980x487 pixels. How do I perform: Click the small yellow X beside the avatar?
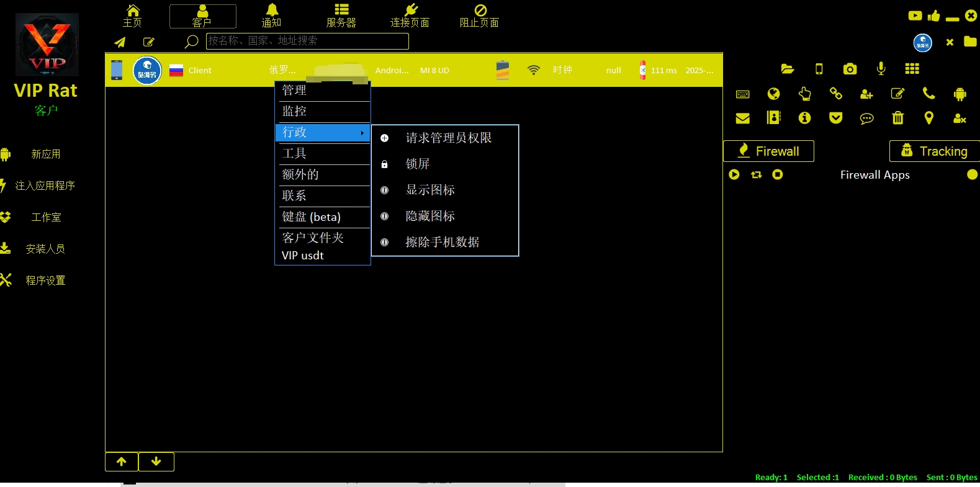click(x=950, y=42)
